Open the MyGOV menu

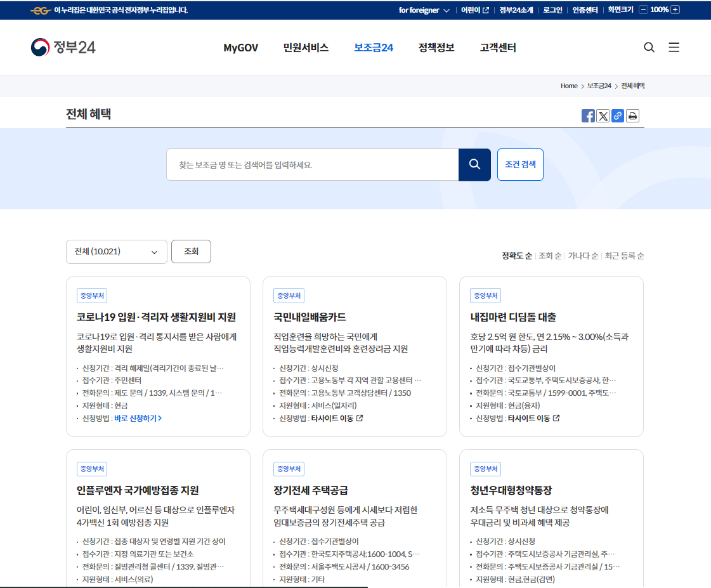click(239, 47)
